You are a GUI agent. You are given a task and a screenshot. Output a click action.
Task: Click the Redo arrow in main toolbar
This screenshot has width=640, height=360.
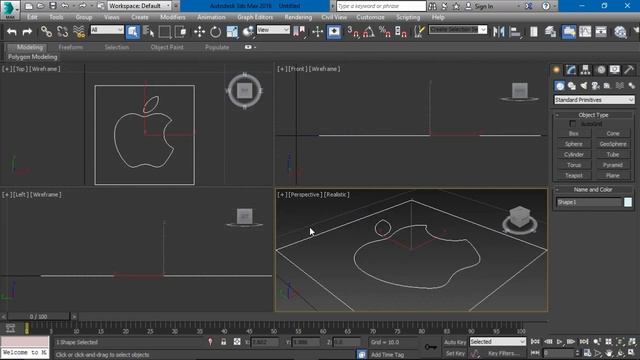coord(27,32)
